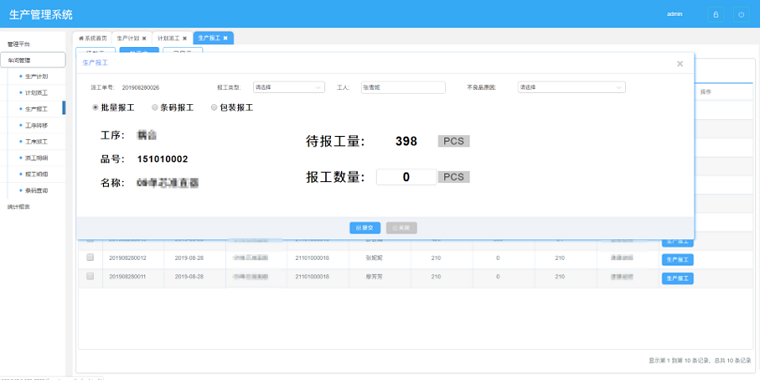
Task: Click the blue 提交 submit button
Action: coord(365,228)
